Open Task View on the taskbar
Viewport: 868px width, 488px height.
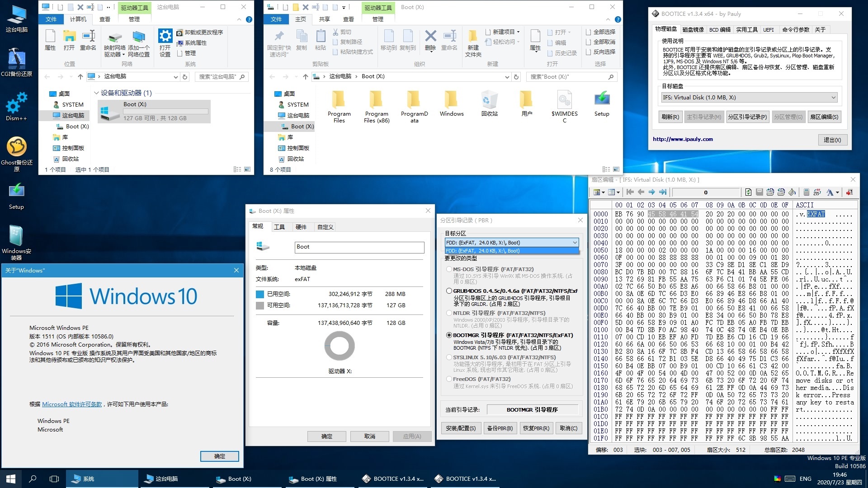[54, 479]
